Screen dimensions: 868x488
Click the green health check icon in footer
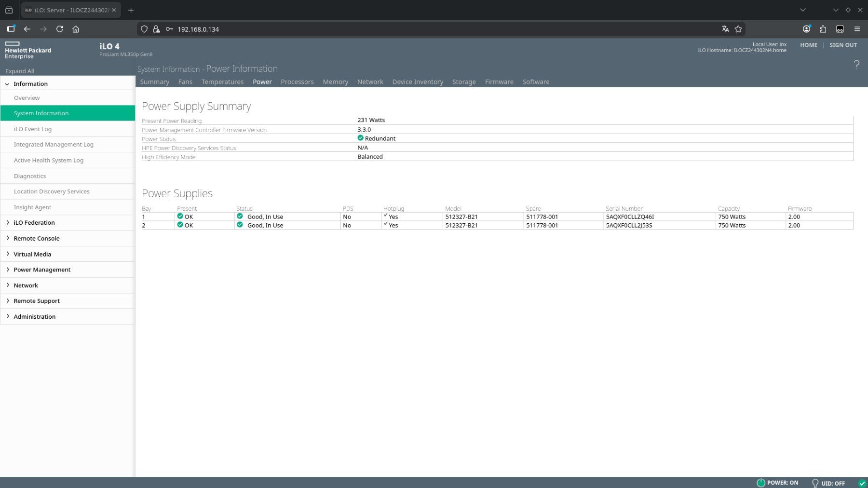[x=862, y=483]
